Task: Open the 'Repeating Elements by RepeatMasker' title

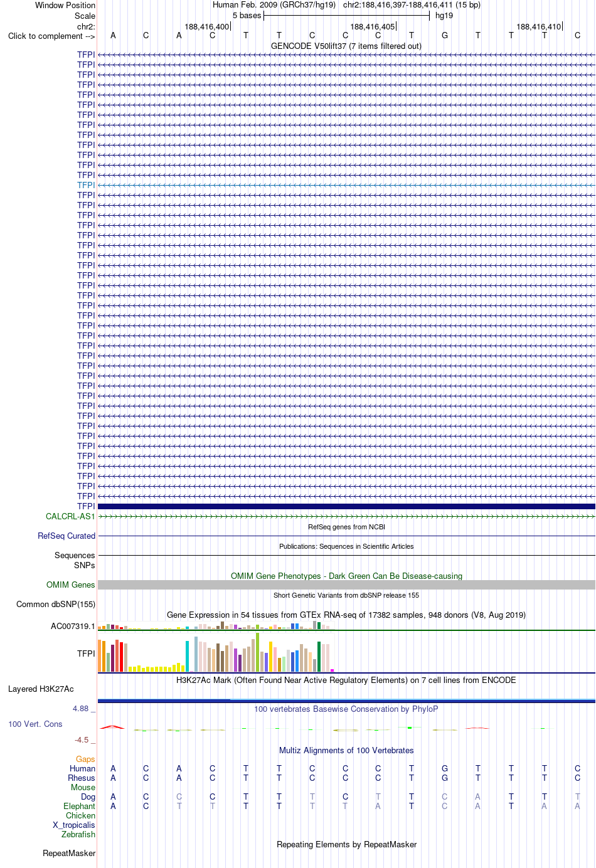Action: pos(346,844)
